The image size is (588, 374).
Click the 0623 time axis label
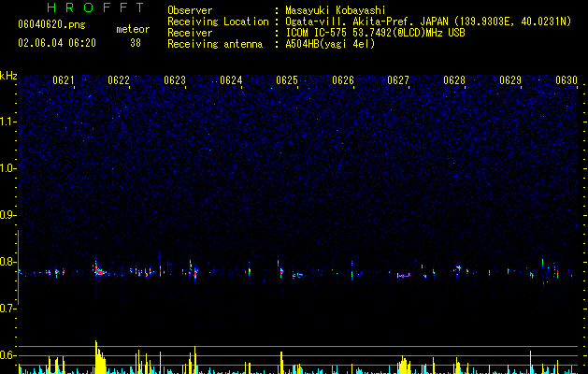175,80
